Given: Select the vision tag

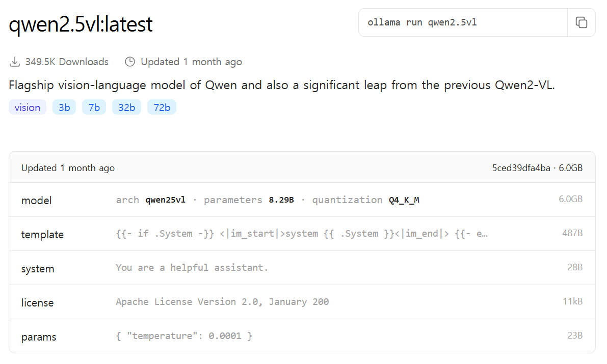Looking at the screenshot, I should [28, 107].
